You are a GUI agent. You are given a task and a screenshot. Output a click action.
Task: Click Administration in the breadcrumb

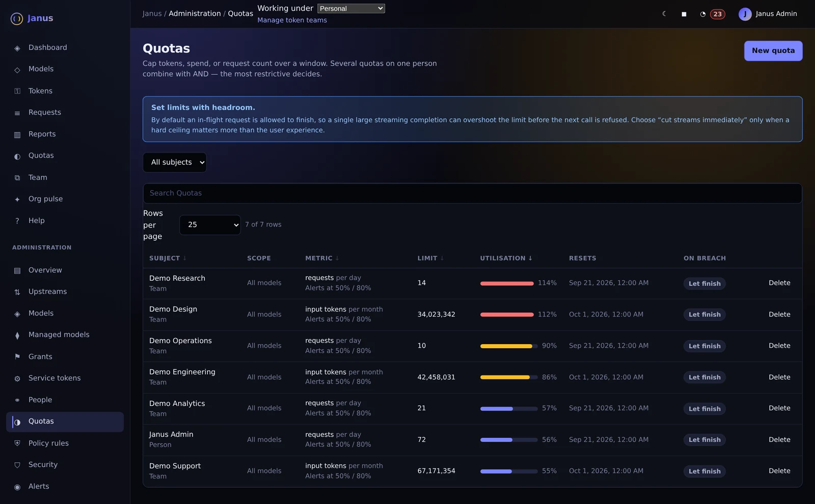[x=195, y=14]
